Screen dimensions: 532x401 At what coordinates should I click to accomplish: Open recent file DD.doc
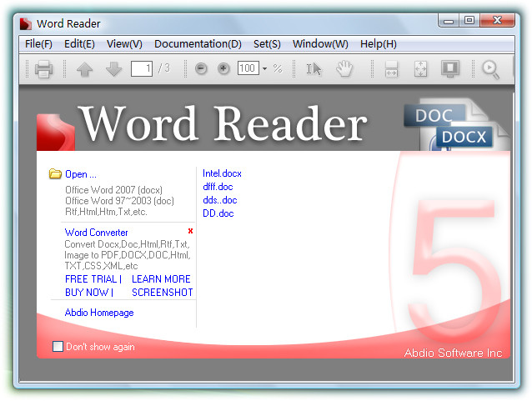[218, 213]
